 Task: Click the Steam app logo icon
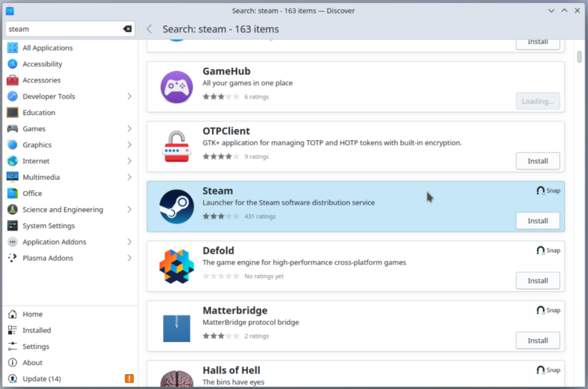177,206
